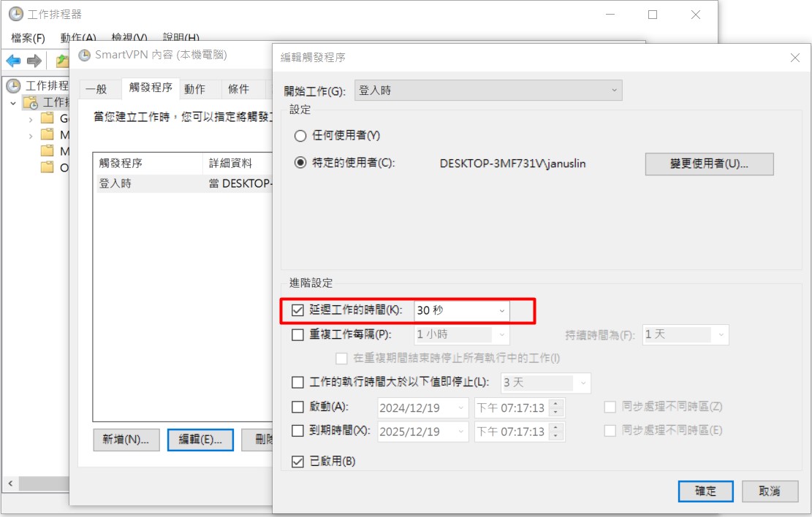Select the 工作排程器 root clock icon in tree

14,86
